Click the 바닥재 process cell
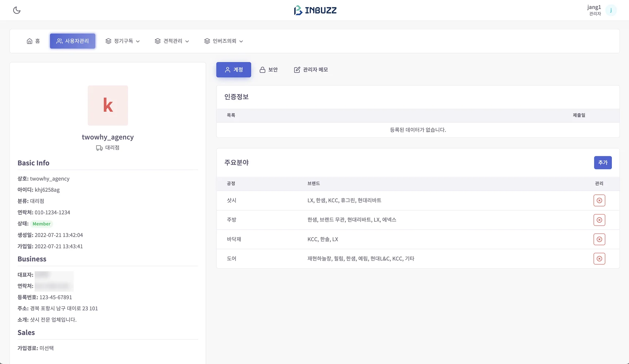Viewport: 629px width, 364px height. click(234, 240)
